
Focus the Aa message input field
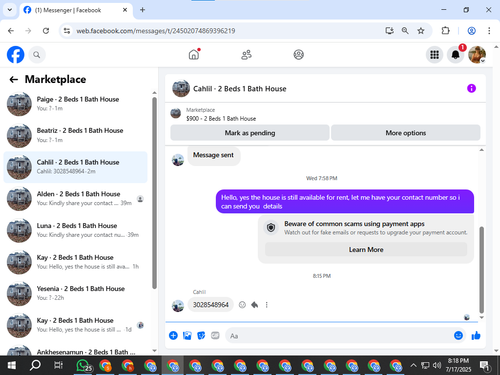340,336
